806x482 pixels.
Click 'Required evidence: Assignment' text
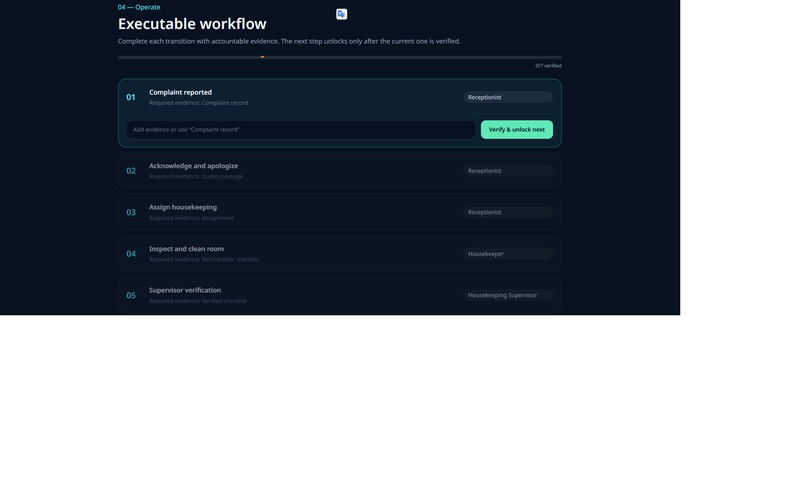point(191,218)
